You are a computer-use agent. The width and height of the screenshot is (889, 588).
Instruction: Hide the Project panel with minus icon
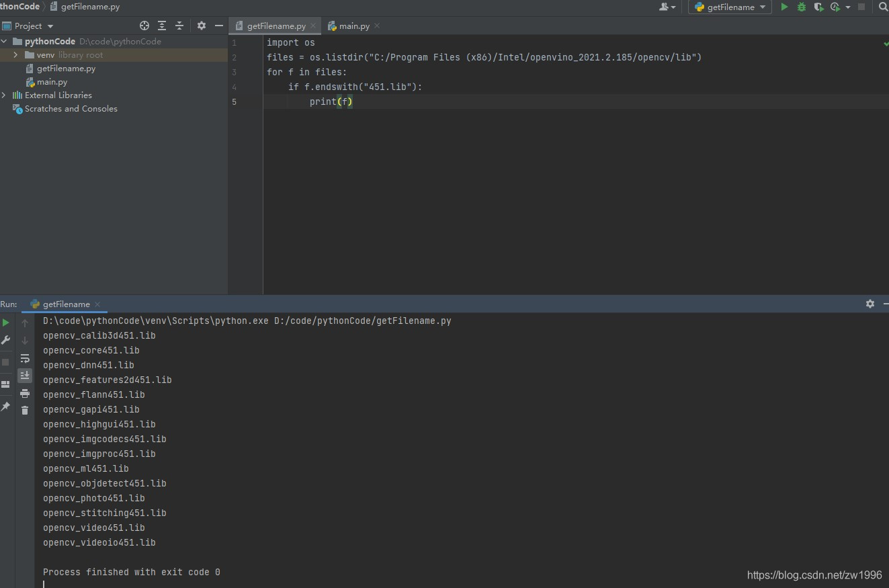[x=219, y=26]
